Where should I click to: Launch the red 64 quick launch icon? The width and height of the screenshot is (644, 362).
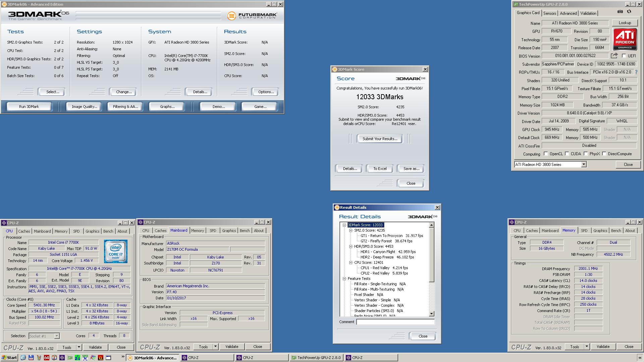coord(47,358)
